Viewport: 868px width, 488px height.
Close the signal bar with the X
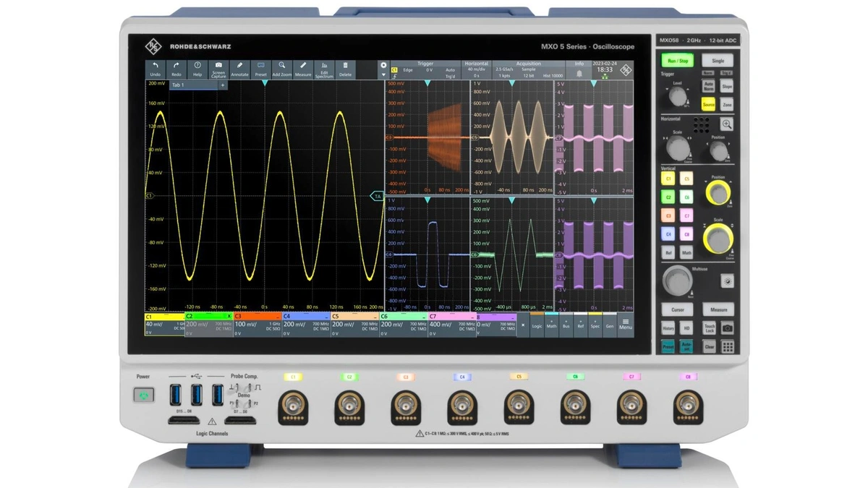coord(523,325)
